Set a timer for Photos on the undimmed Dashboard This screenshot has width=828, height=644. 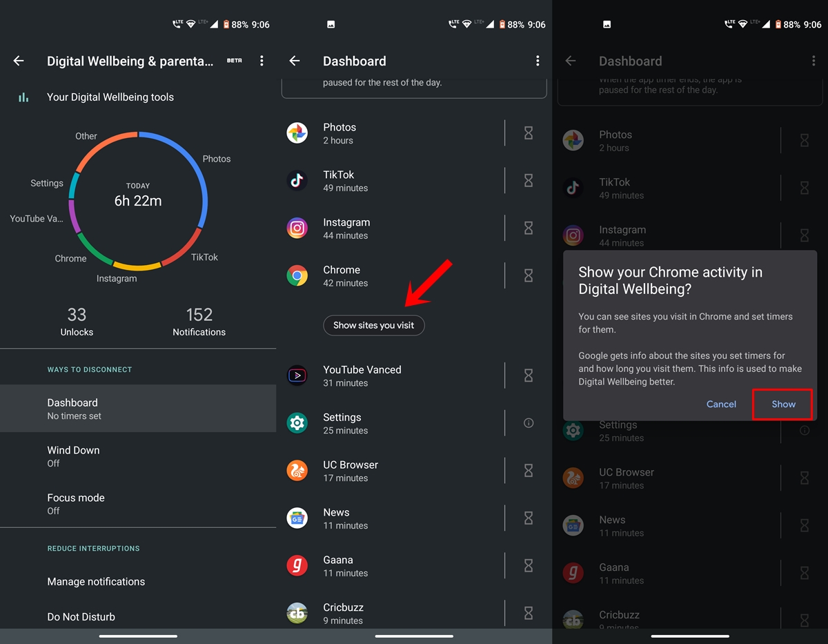pos(529,133)
